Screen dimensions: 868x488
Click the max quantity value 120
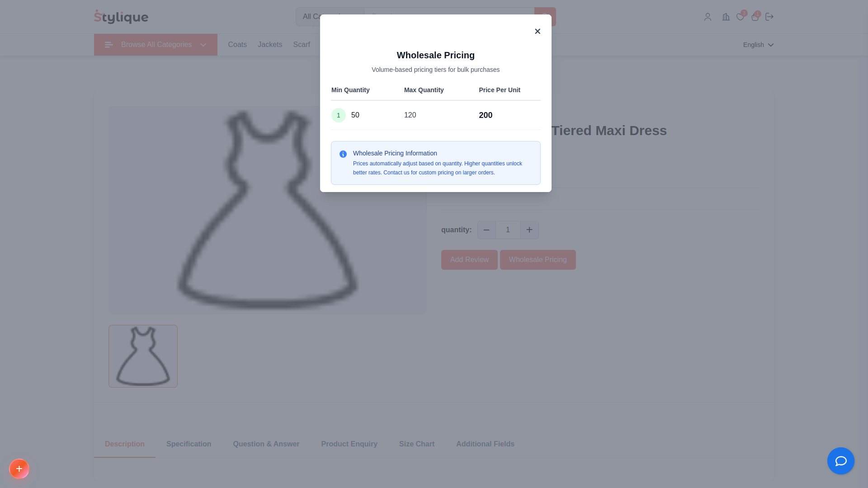pos(410,115)
